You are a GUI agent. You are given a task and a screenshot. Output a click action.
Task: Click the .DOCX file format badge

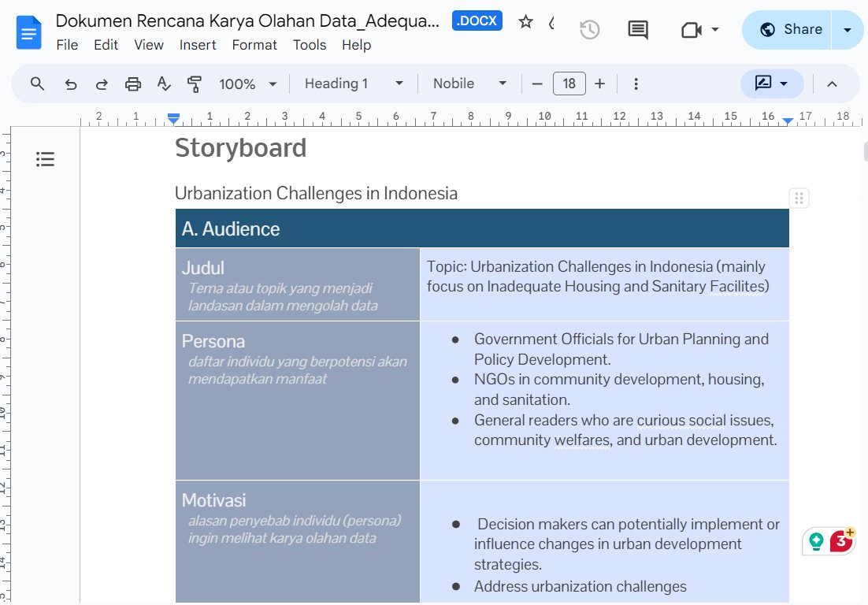pyautogui.click(x=477, y=20)
